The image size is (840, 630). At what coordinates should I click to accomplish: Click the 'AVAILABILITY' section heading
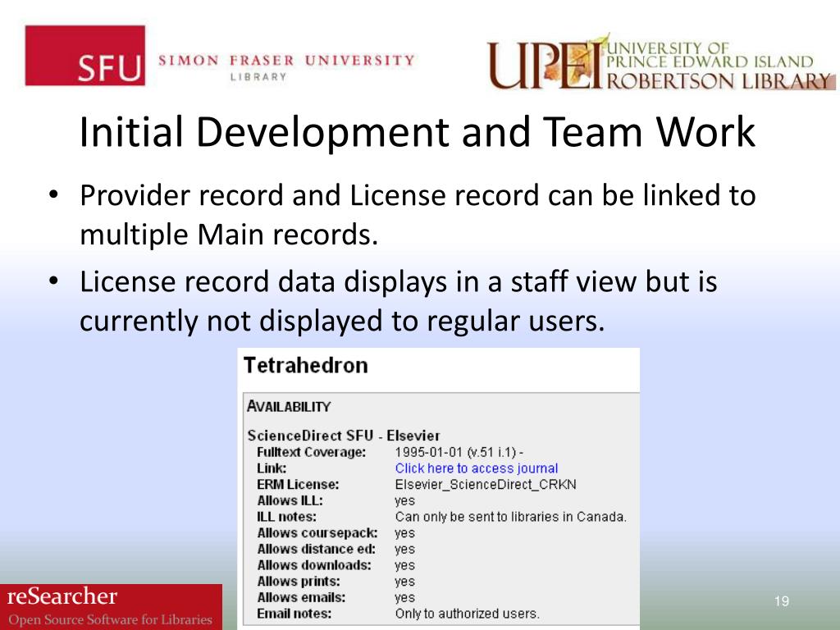pos(289,407)
